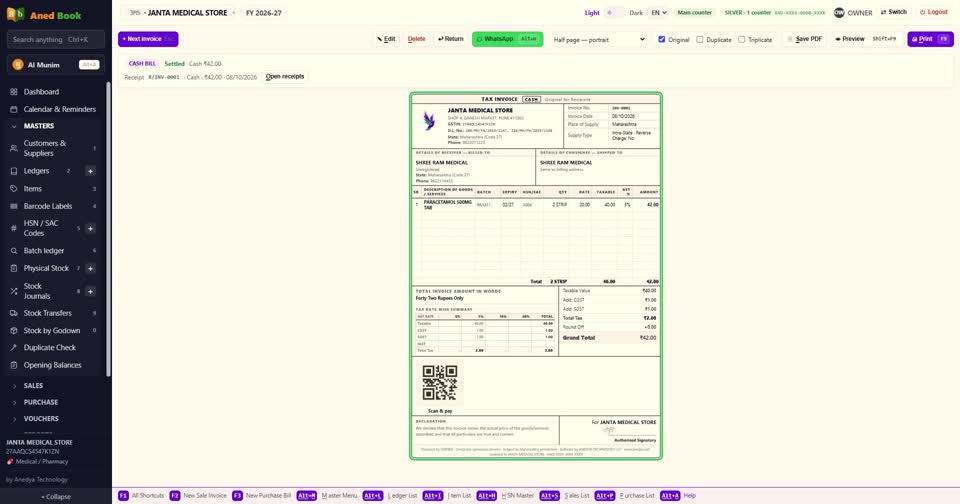Open HSN / SAC Codes
Image resolution: width=960 pixels, height=504 pixels.
point(40,228)
